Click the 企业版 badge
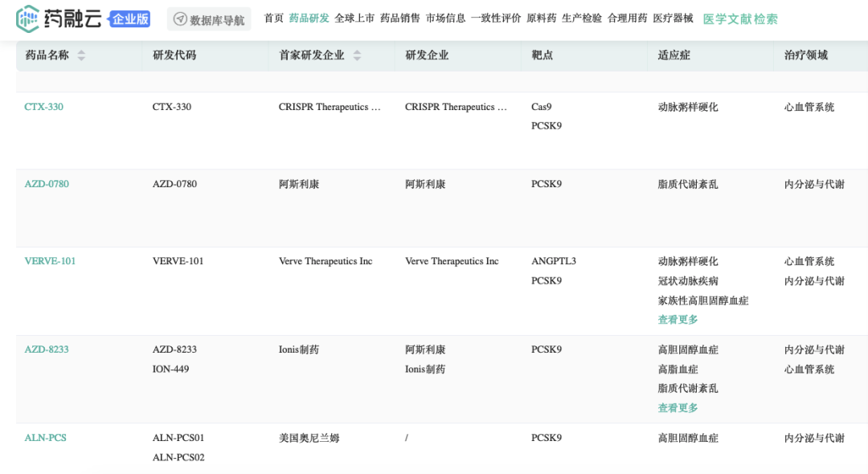Viewport: 868px width, 474px height. coord(130,18)
